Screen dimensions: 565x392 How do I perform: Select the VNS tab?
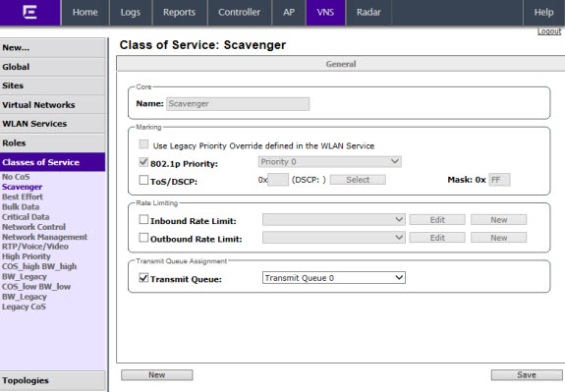[x=325, y=12]
